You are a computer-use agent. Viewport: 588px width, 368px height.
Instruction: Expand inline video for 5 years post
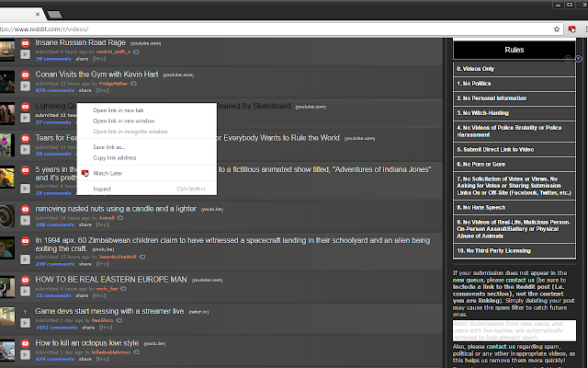[25, 189]
